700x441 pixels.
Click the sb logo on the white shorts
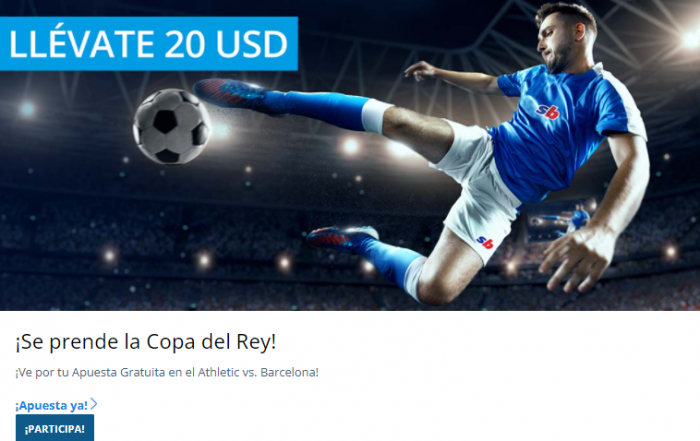pos(485,242)
